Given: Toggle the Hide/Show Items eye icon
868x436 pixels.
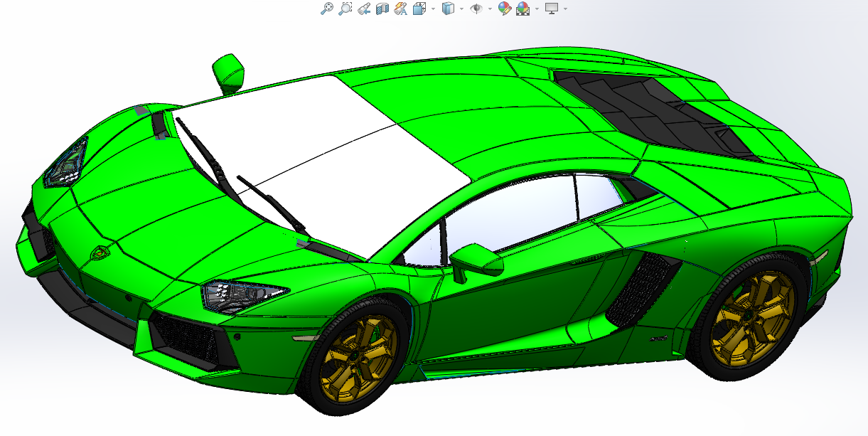Looking at the screenshot, I should (476, 9).
